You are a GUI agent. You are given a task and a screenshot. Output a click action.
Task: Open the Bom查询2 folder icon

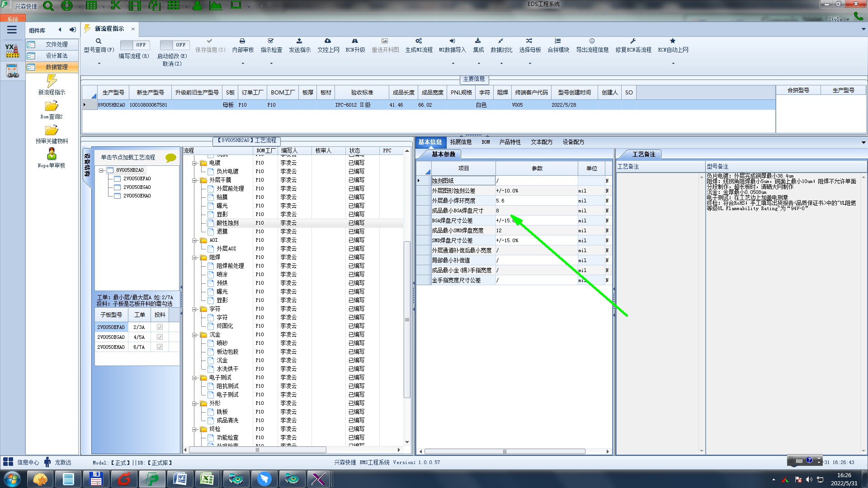pyautogui.click(x=52, y=106)
